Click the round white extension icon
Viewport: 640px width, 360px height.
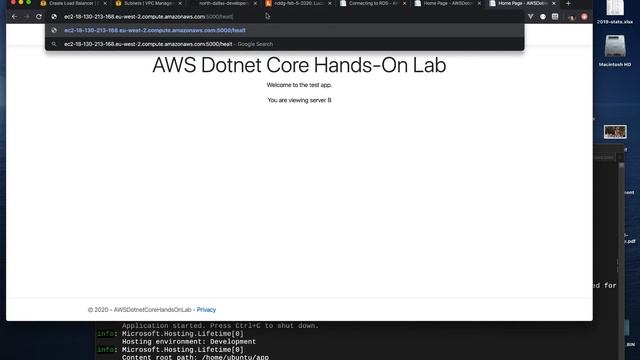[543, 17]
